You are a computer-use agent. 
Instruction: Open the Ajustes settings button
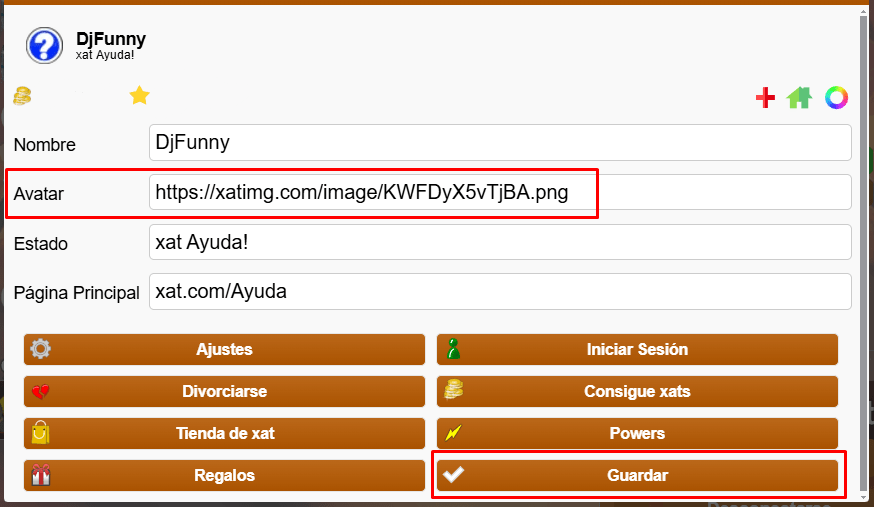pyautogui.click(x=225, y=349)
